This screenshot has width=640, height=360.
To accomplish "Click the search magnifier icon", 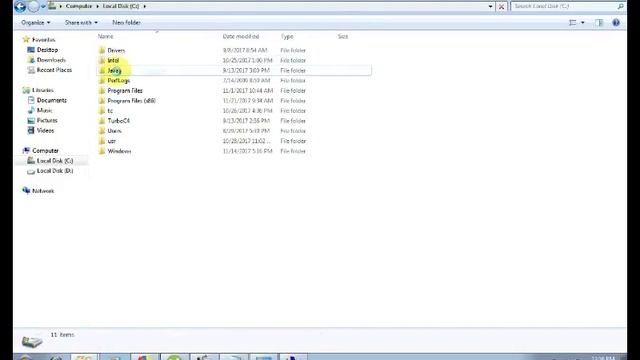I will (x=620, y=6).
